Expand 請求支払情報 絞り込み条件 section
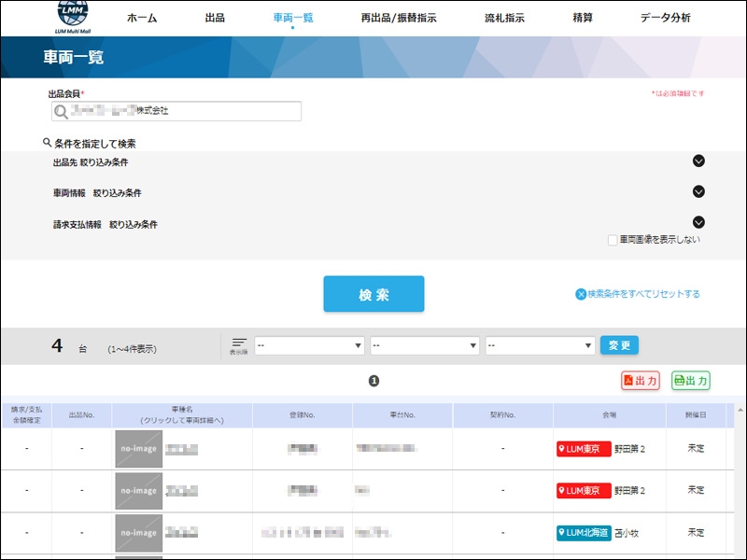 [x=698, y=223]
